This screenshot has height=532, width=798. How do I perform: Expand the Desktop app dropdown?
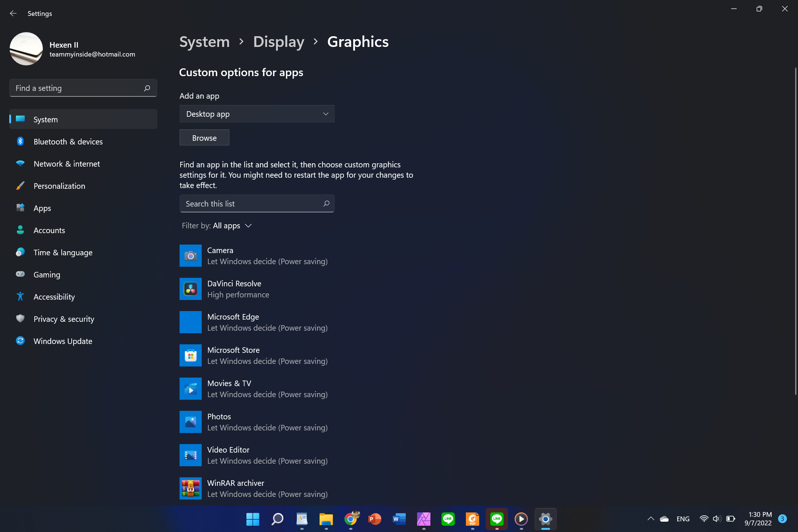pyautogui.click(x=257, y=114)
